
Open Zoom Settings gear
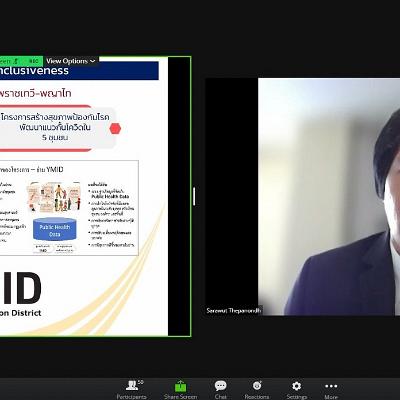pyautogui.click(x=296, y=390)
